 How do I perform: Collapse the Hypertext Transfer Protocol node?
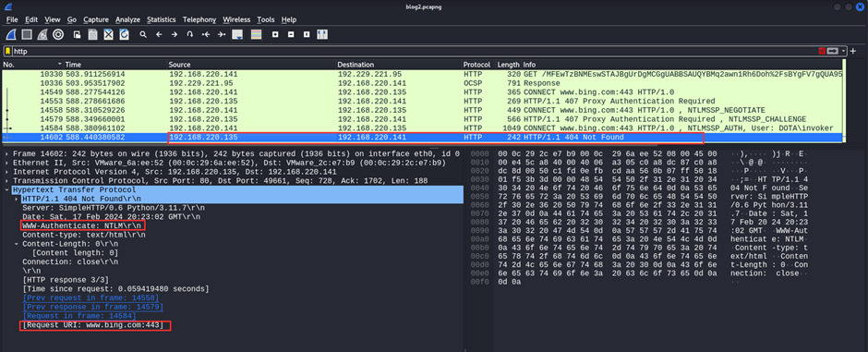tap(6, 189)
